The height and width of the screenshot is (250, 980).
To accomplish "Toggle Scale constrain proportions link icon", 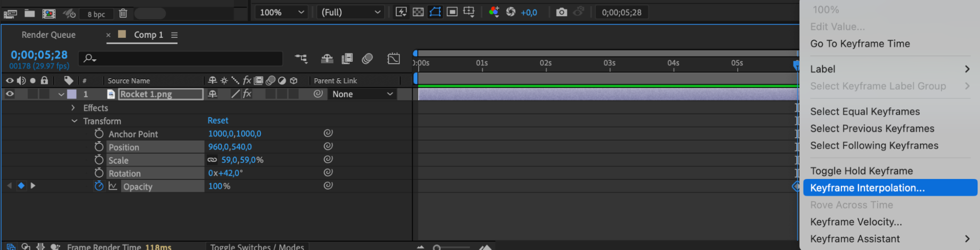I will [x=212, y=160].
